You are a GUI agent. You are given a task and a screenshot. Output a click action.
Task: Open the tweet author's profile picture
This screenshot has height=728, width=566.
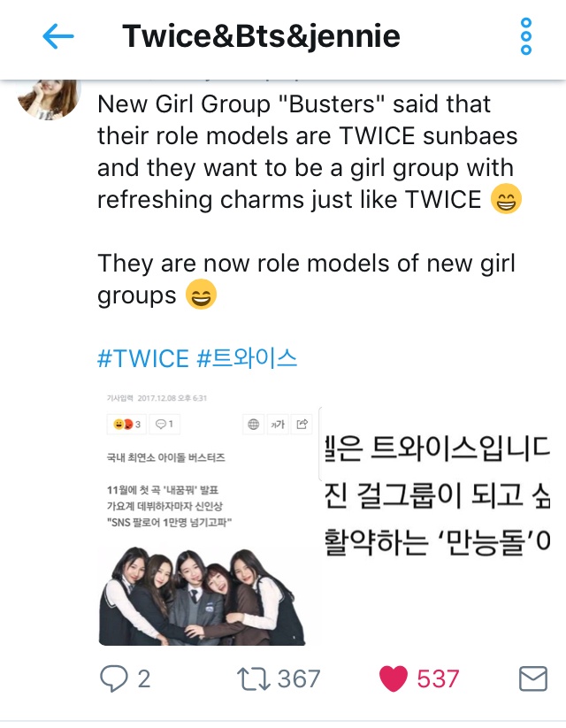(49, 99)
